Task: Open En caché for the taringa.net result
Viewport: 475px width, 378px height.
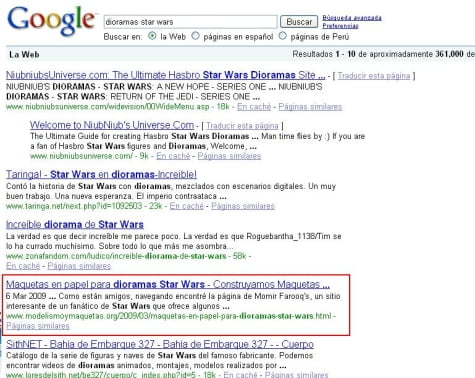Action: tap(187, 206)
